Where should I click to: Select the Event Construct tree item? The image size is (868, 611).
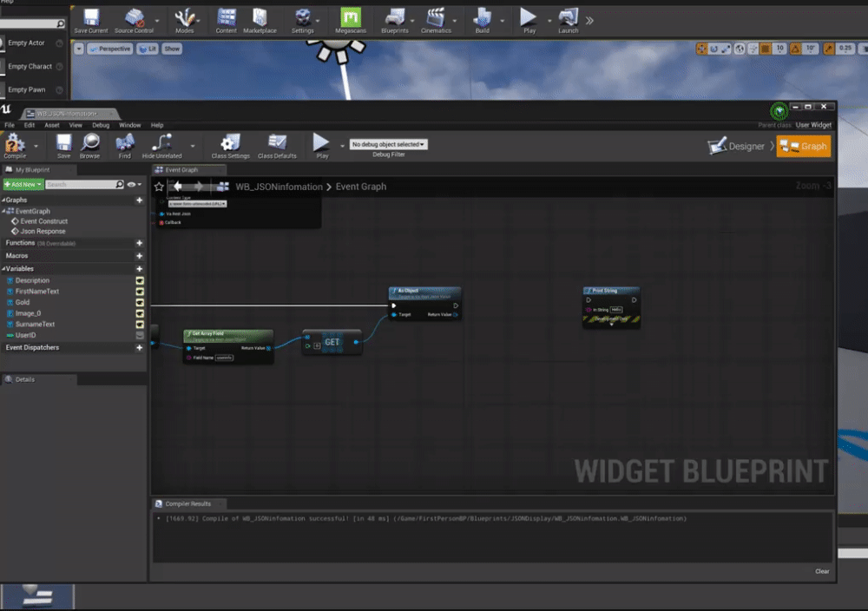click(43, 221)
